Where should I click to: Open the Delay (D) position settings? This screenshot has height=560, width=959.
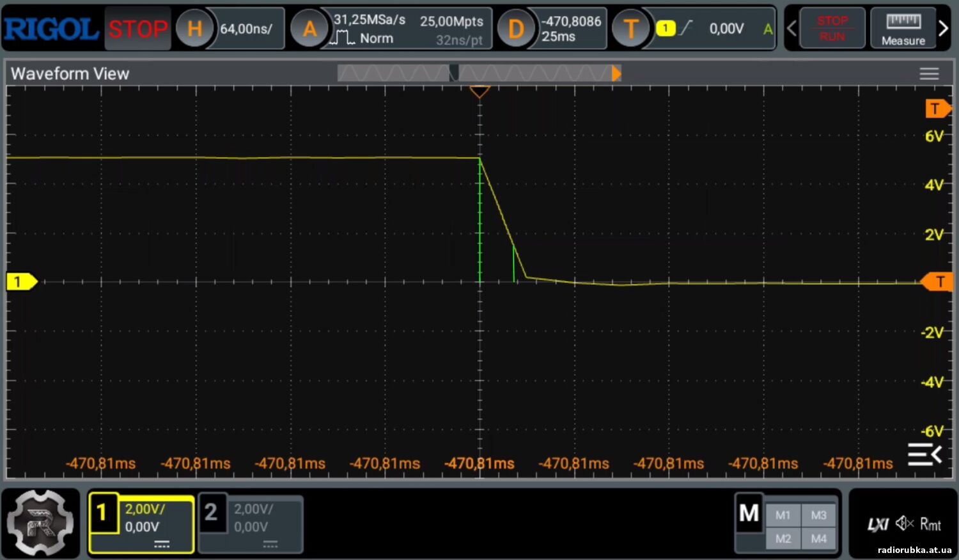point(515,29)
